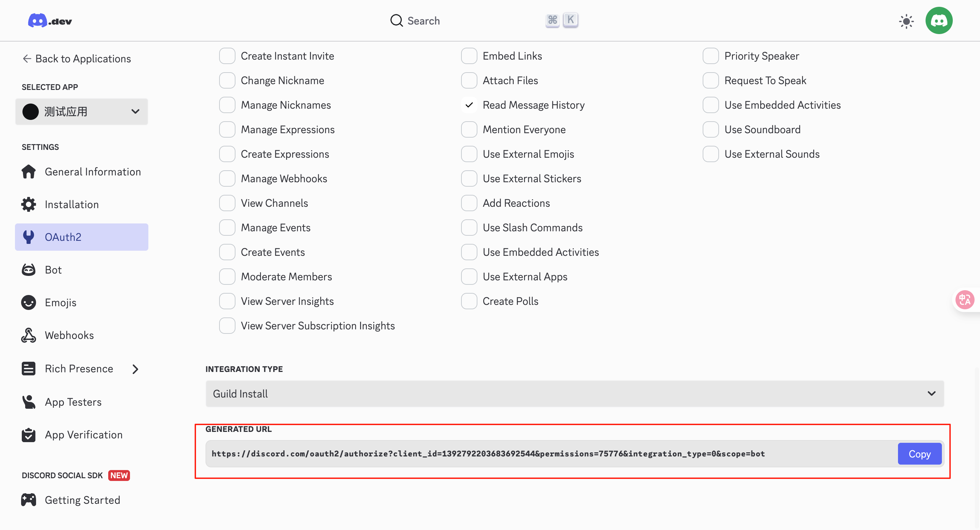Open the General Information settings
The height and width of the screenshot is (530, 980).
tap(93, 172)
